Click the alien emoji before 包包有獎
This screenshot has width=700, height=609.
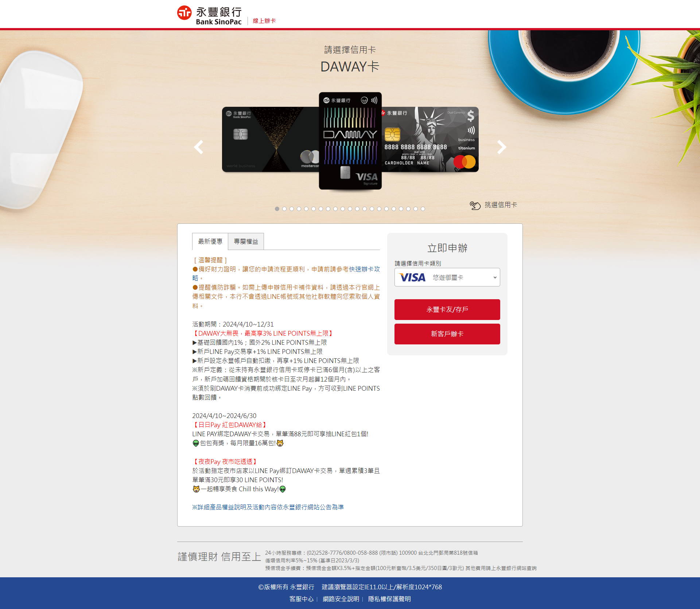coord(196,443)
